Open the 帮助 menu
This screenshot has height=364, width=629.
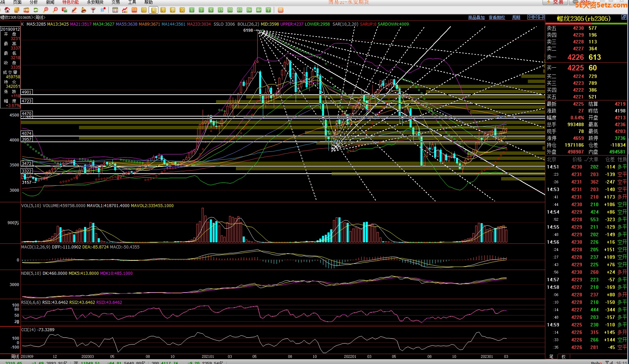click(148, 2)
